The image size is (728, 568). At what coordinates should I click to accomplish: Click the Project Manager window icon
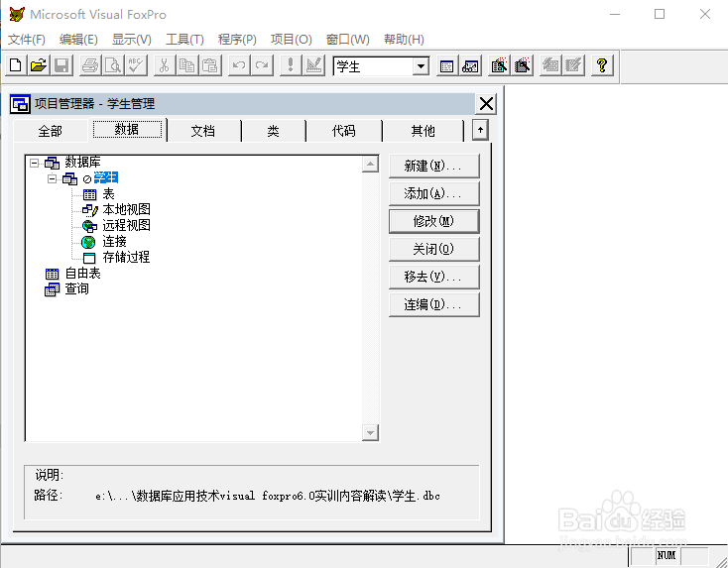(x=20, y=104)
